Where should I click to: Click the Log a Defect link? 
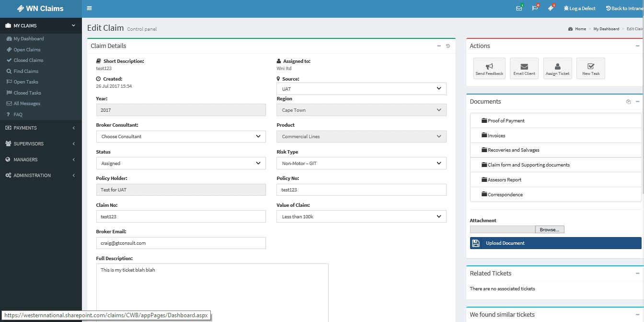click(x=580, y=8)
